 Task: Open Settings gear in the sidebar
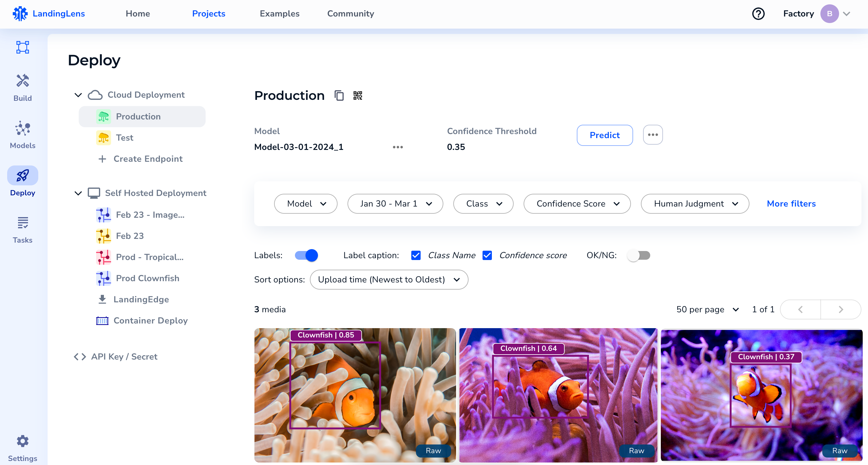23,447
